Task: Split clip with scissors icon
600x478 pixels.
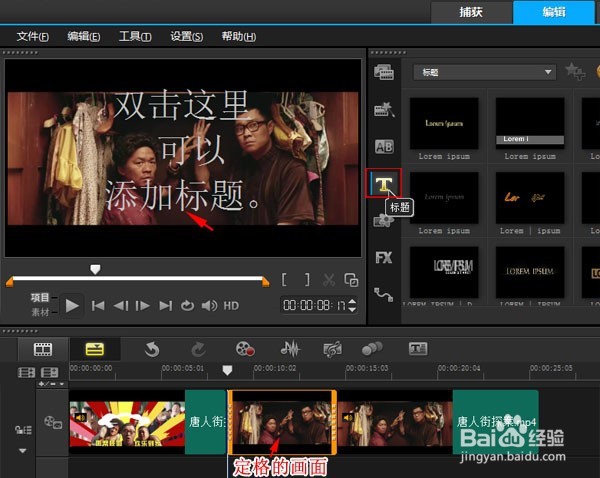Action: [329, 280]
